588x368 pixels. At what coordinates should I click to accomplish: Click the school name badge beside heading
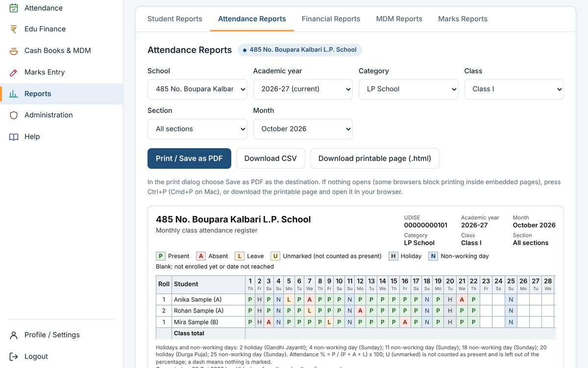pyautogui.click(x=300, y=50)
